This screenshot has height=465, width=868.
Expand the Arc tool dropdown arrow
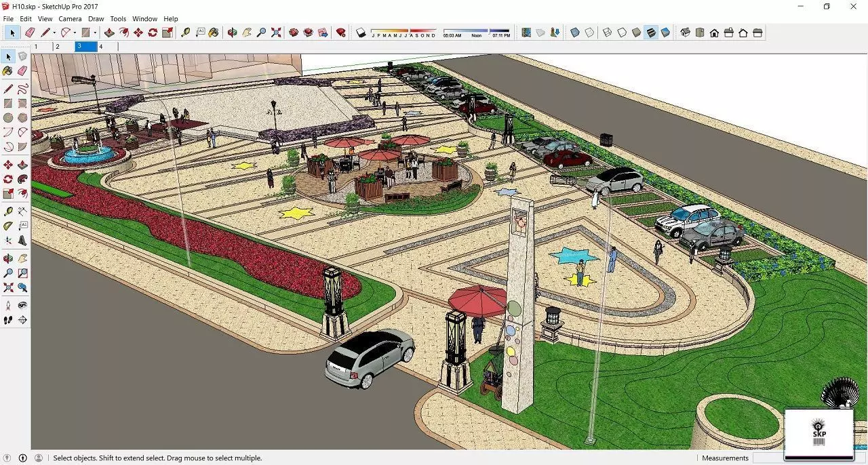click(x=75, y=33)
